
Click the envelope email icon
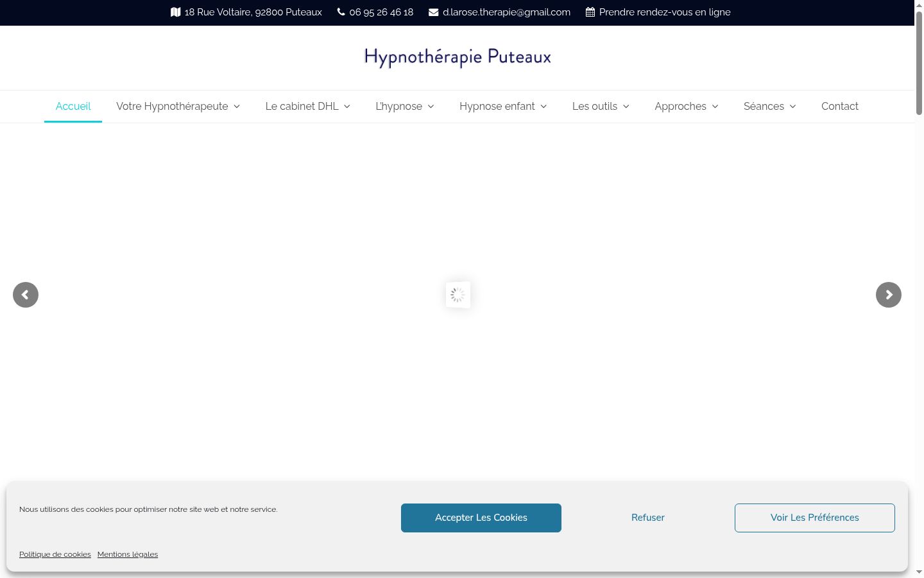pos(434,12)
